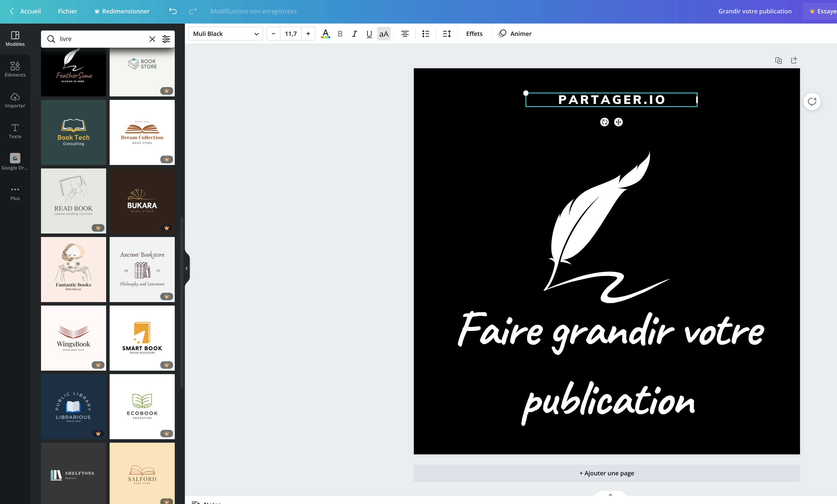Redo the last undone action

(x=193, y=11)
